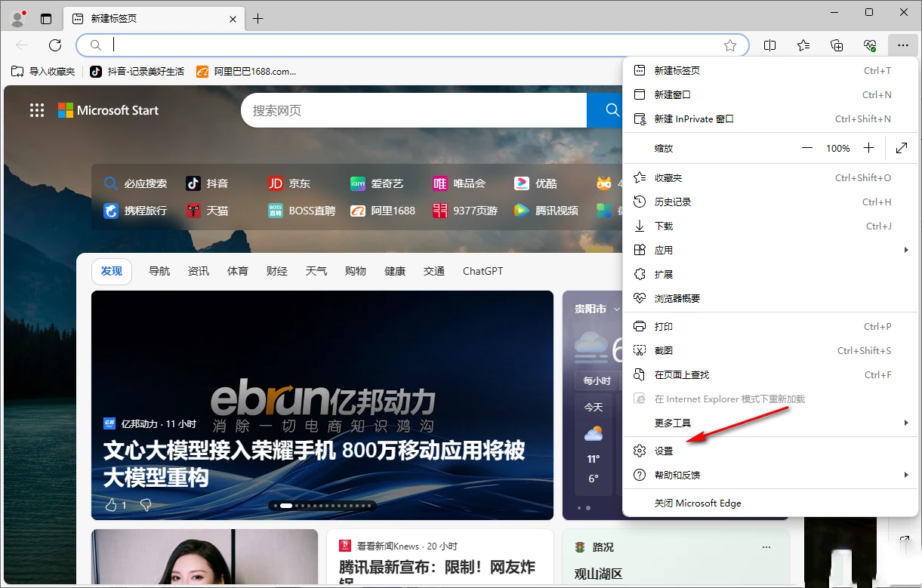The width and height of the screenshot is (922, 588).
Task: Refresh the page with reload icon
Action: 55,45
